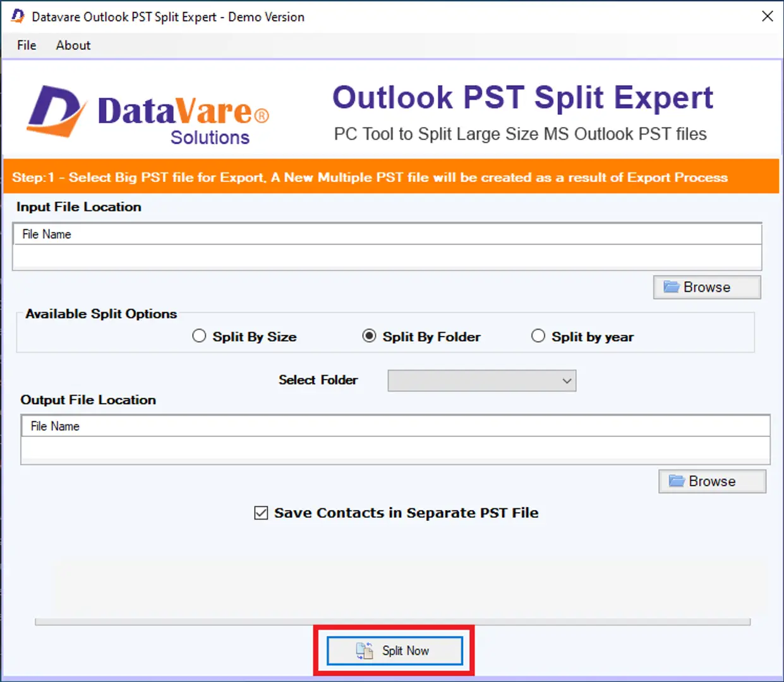
Task: Click the progress bar above Split Now
Action: click(x=392, y=622)
